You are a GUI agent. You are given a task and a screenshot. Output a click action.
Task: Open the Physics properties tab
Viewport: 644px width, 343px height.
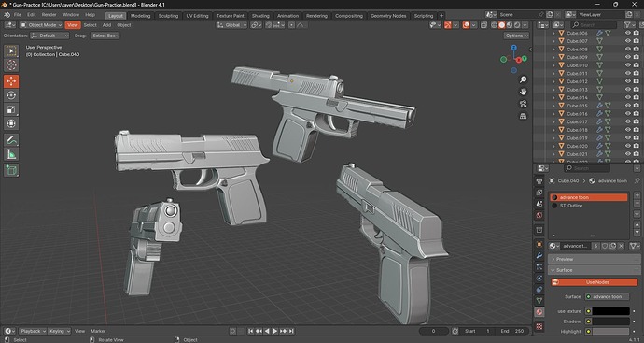pyautogui.click(x=539, y=279)
